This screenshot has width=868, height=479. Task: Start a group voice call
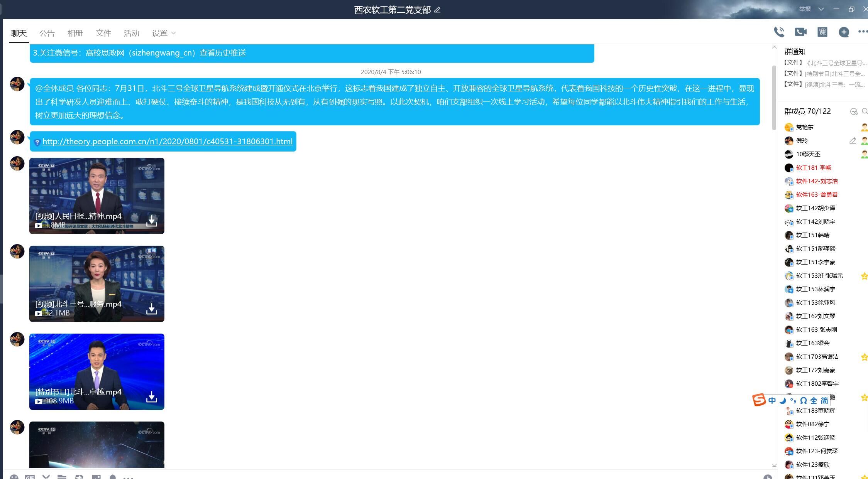[779, 32]
